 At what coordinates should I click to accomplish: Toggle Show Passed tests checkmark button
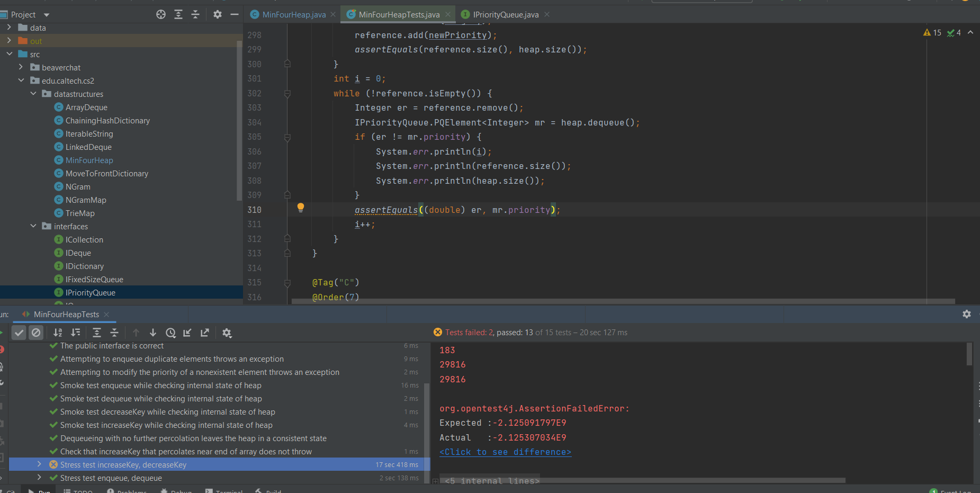19,333
